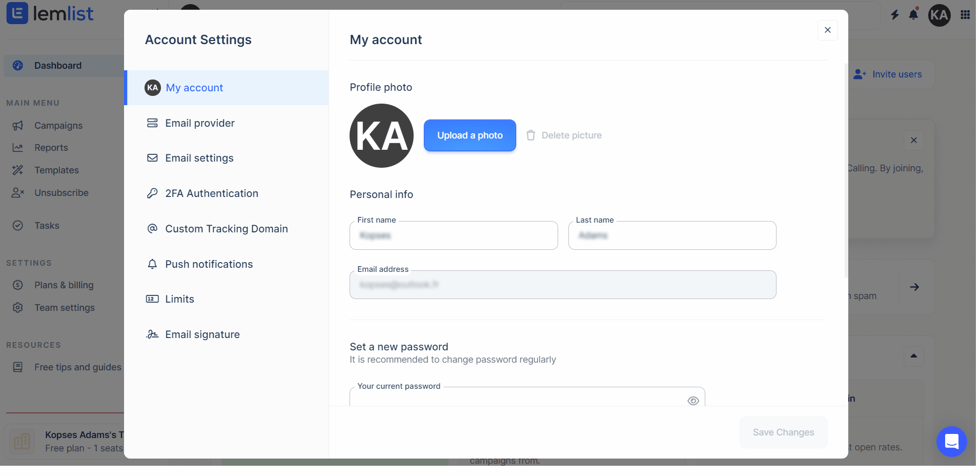Screen dimensions: 980x476
Task: Click into the First name field
Action: click(x=454, y=235)
